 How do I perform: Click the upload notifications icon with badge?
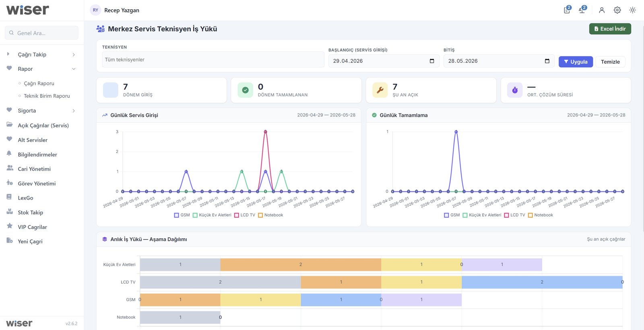[582, 10]
